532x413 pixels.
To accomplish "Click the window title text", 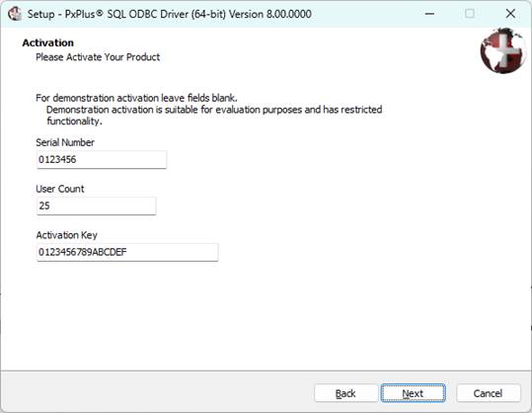I will pos(170,14).
